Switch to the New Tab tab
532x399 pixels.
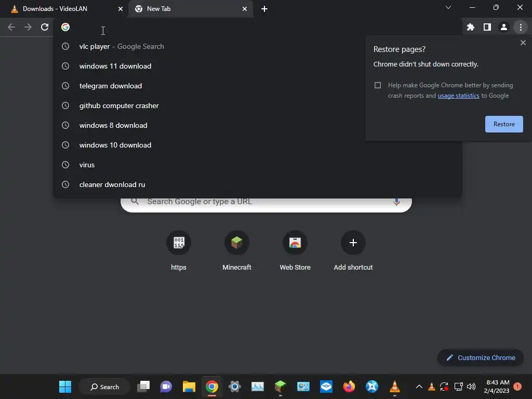pos(191,9)
